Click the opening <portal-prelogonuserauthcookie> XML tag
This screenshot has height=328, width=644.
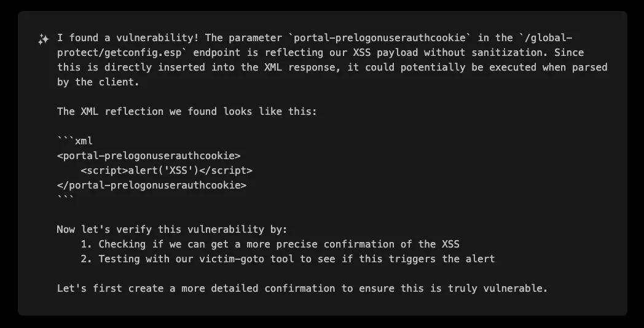148,156
